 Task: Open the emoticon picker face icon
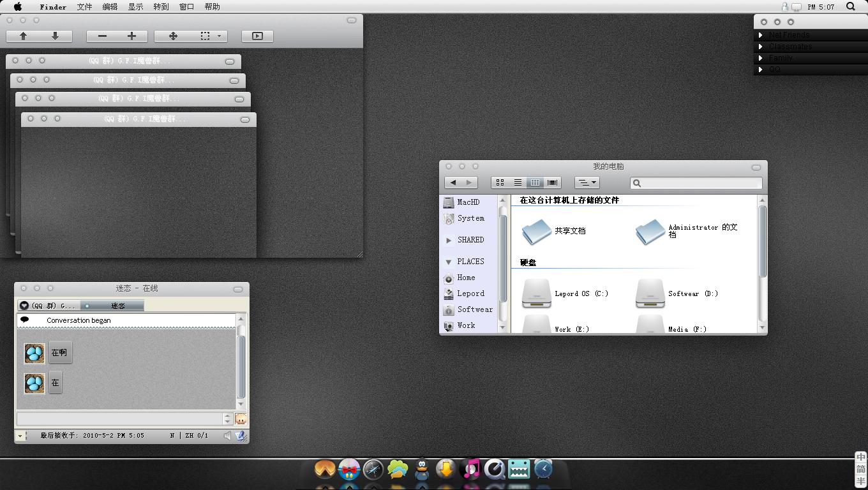click(241, 419)
